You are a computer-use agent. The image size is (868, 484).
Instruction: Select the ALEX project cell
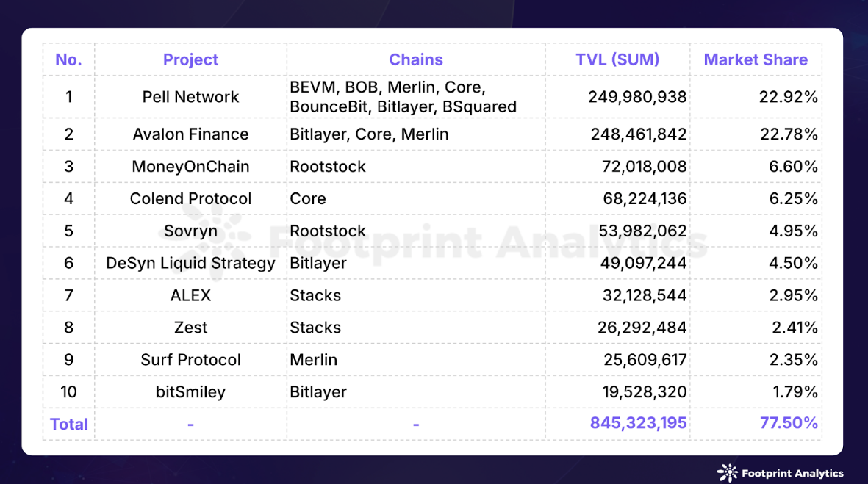point(190,295)
